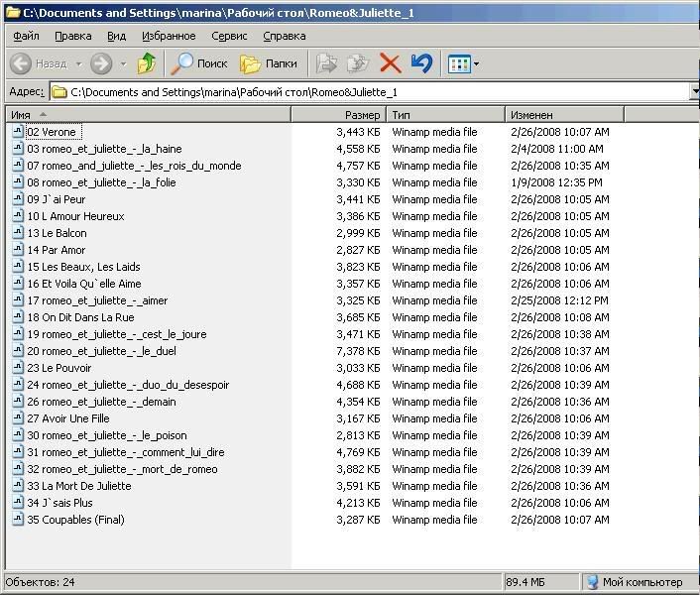Viewport: 700px width, 595px height.
Task: Open the Forward button history dropdown arrow
Action: point(124,63)
